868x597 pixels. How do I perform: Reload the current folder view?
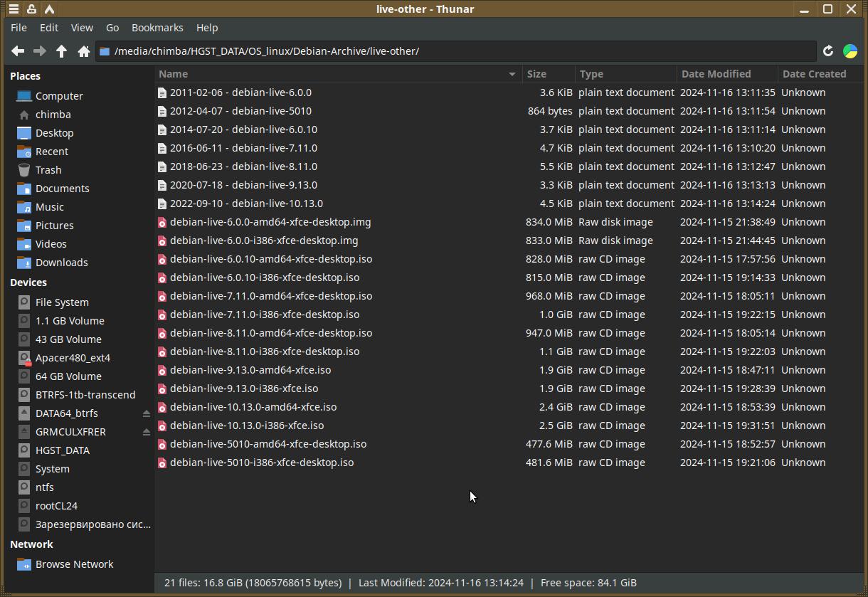point(828,51)
